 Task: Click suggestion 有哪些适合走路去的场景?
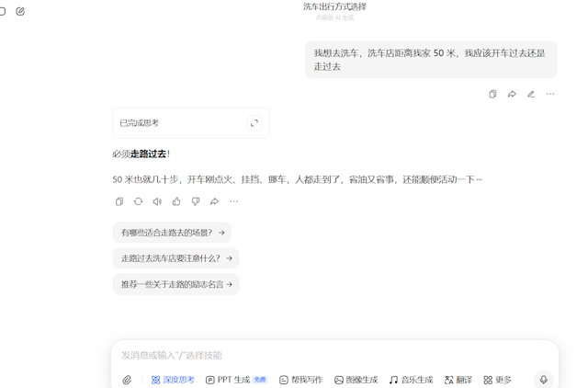(x=172, y=233)
